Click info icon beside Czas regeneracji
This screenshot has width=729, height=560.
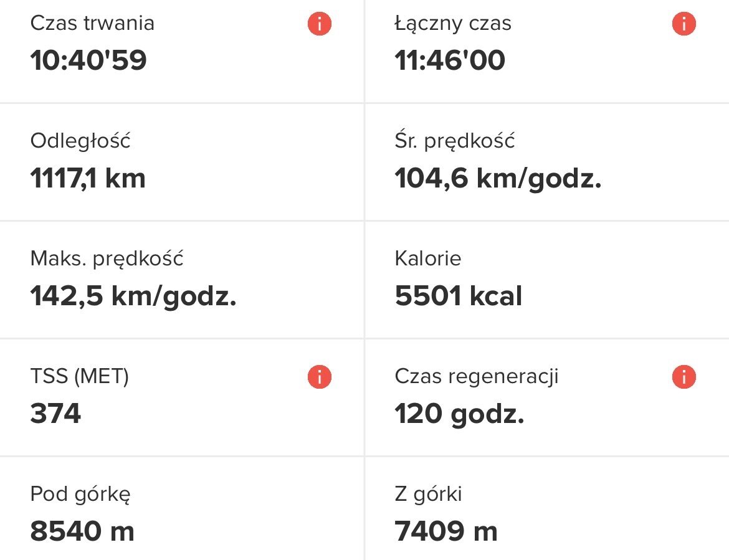tap(684, 377)
